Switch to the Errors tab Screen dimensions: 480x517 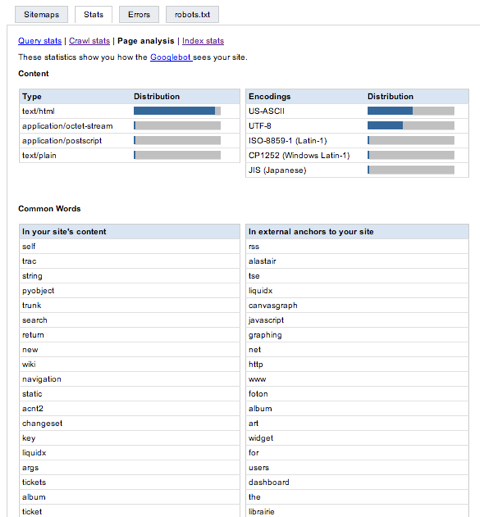coord(139,15)
